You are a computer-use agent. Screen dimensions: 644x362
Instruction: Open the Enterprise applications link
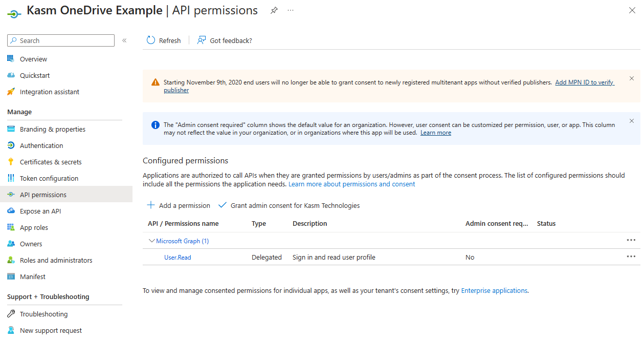494,290
